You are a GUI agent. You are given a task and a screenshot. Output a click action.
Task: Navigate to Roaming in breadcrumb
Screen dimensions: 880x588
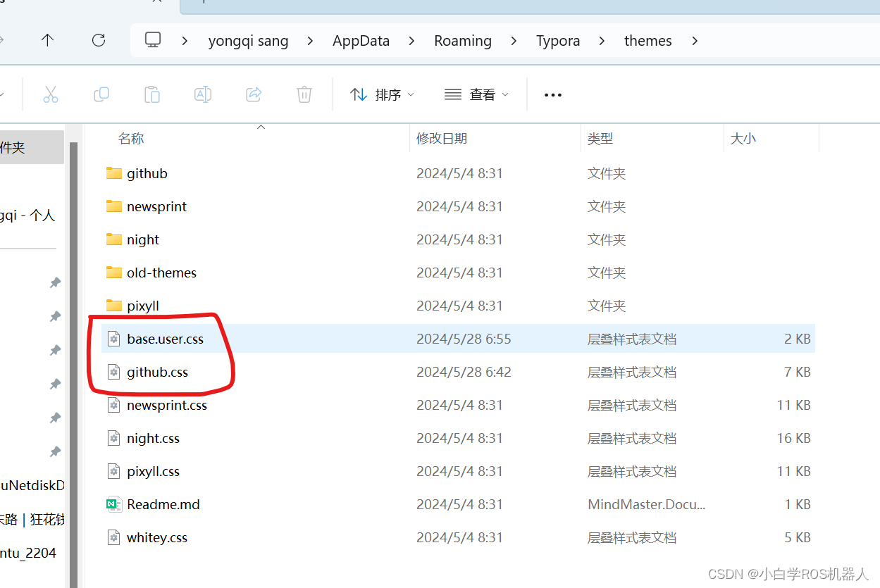click(463, 41)
